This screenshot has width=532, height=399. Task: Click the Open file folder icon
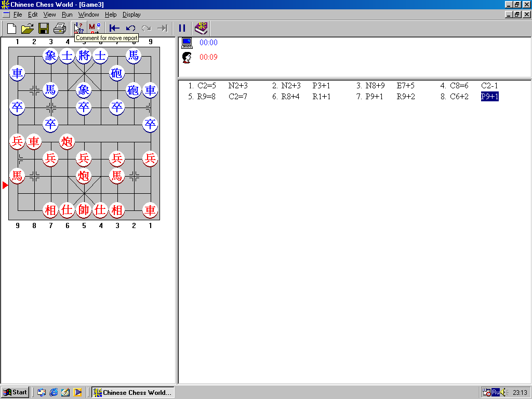27,28
